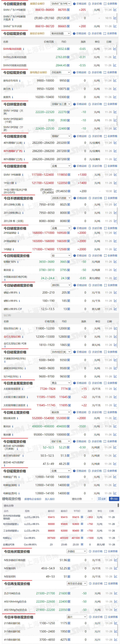Open trend chart for 太阳能背面银浆 row
120x644 pixels.
click(115, 389)
